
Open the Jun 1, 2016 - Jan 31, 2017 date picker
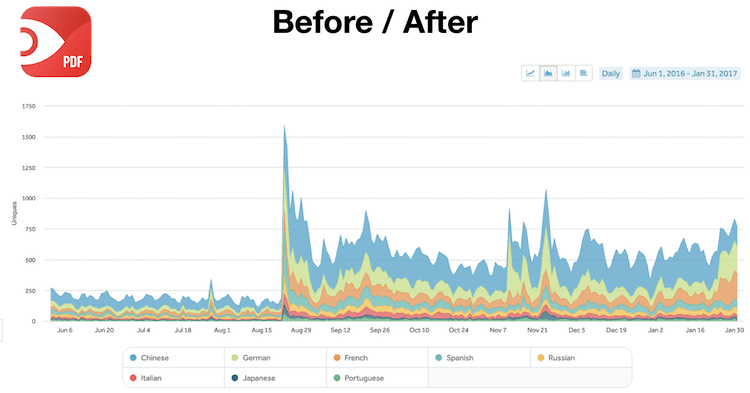(x=685, y=73)
